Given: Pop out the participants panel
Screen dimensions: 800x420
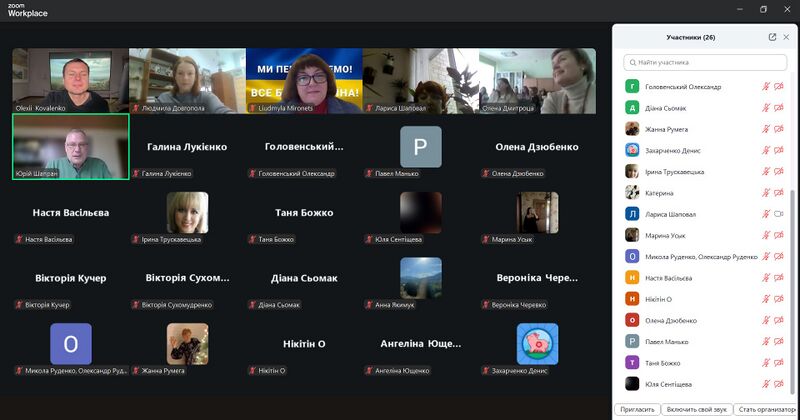Looking at the screenshot, I should [772, 37].
